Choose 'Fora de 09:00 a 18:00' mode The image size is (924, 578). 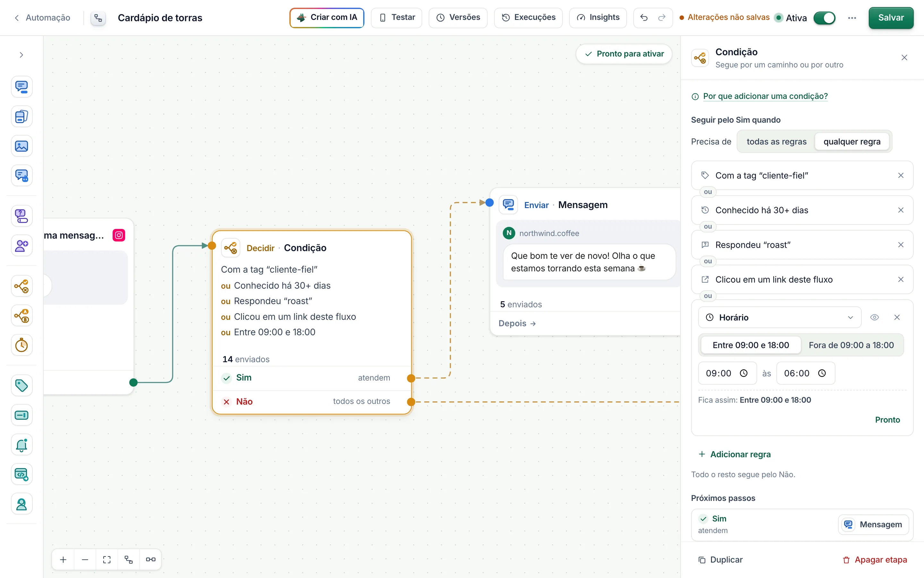pyautogui.click(x=851, y=345)
